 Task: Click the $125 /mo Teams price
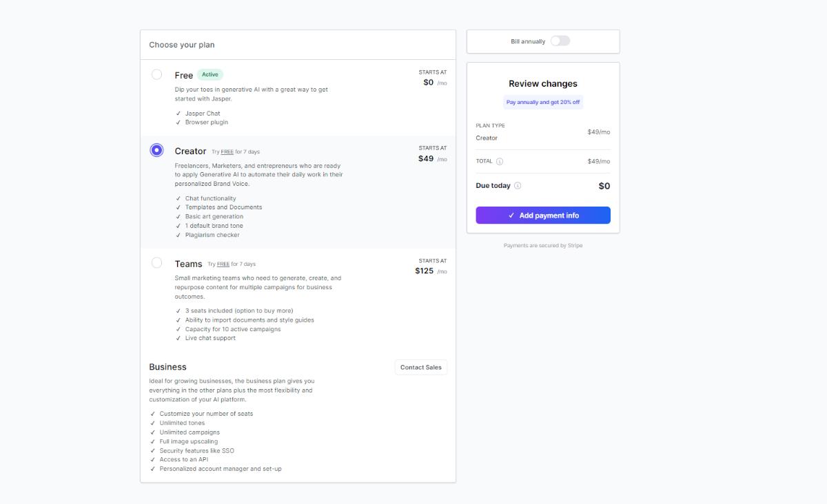click(431, 271)
